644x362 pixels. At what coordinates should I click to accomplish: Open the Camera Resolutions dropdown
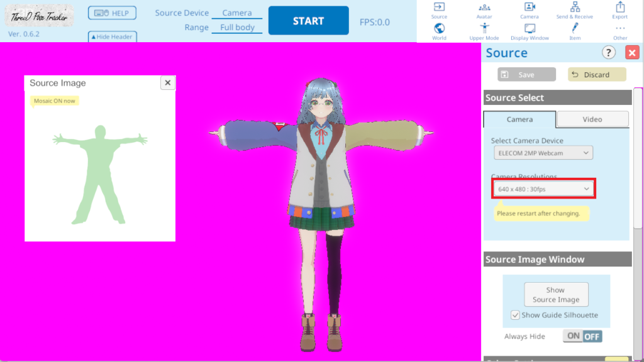[543, 189]
